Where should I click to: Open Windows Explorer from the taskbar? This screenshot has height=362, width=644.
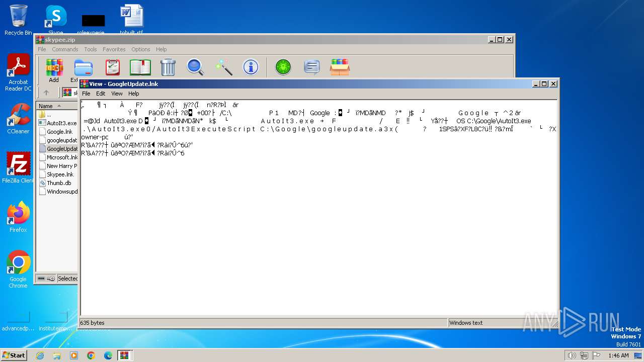point(57,355)
